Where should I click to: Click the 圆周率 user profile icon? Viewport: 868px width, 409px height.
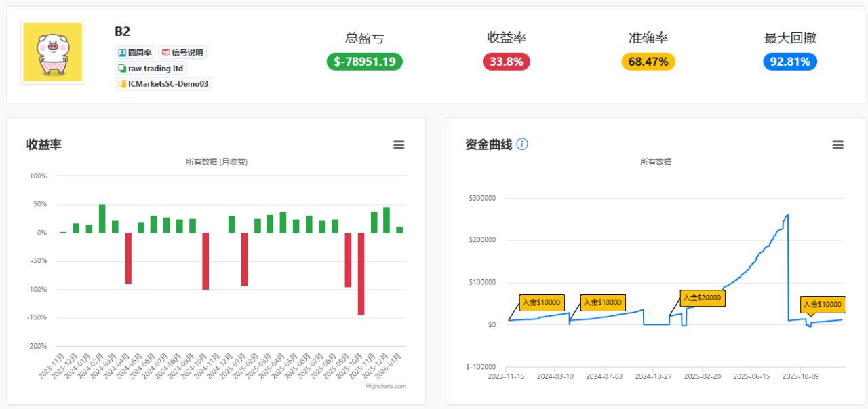point(122,52)
